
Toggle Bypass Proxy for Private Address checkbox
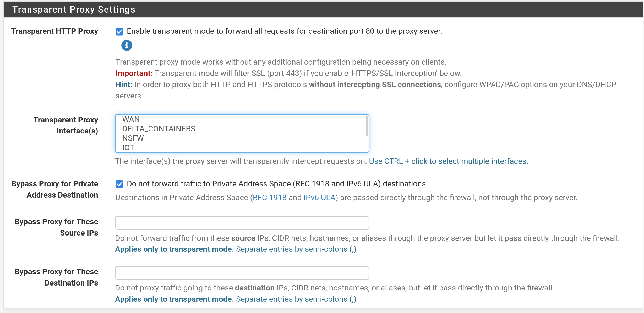[119, 184]
